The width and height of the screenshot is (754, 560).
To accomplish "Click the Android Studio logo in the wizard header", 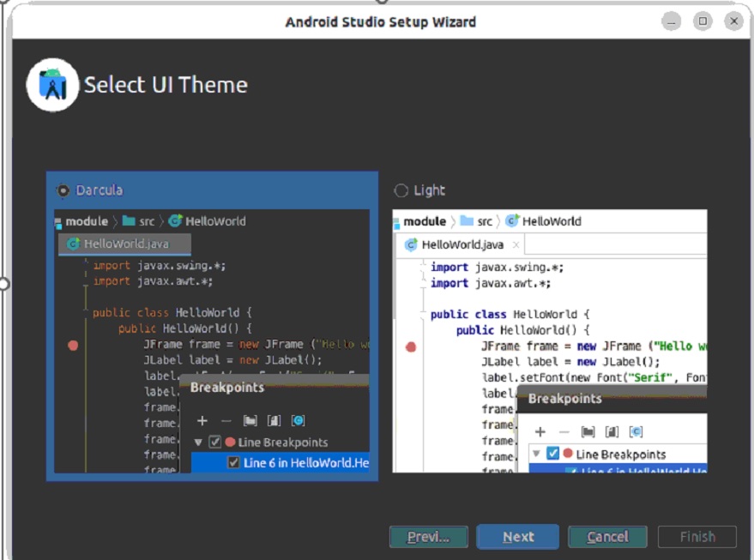I will tap(51, 85).
